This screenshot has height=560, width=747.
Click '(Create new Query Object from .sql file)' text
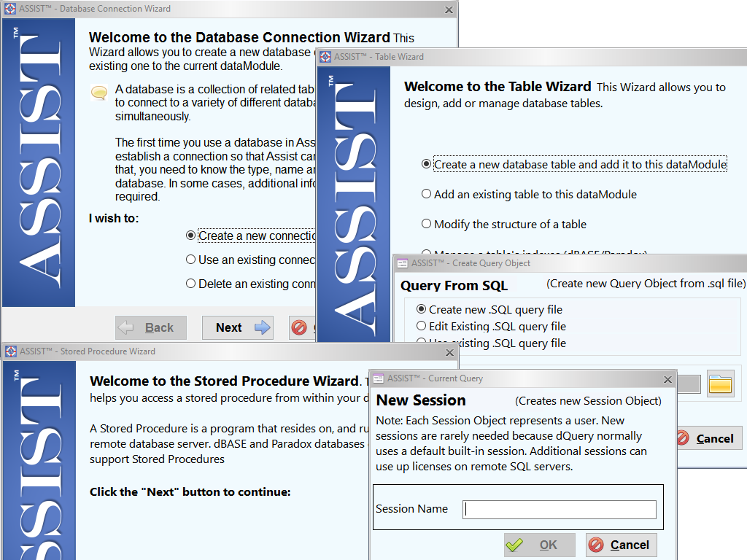[646, 284]
